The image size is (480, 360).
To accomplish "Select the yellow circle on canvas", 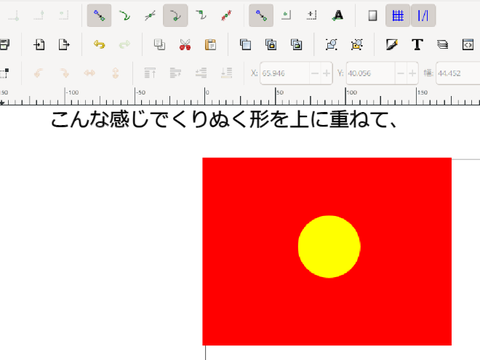I will [x=329, y=247].
